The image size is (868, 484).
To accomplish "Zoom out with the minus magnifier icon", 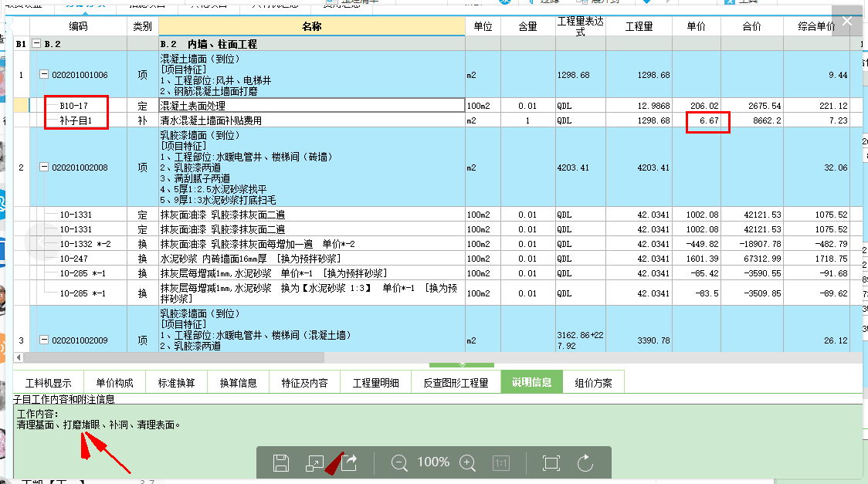I will (399, 463).
